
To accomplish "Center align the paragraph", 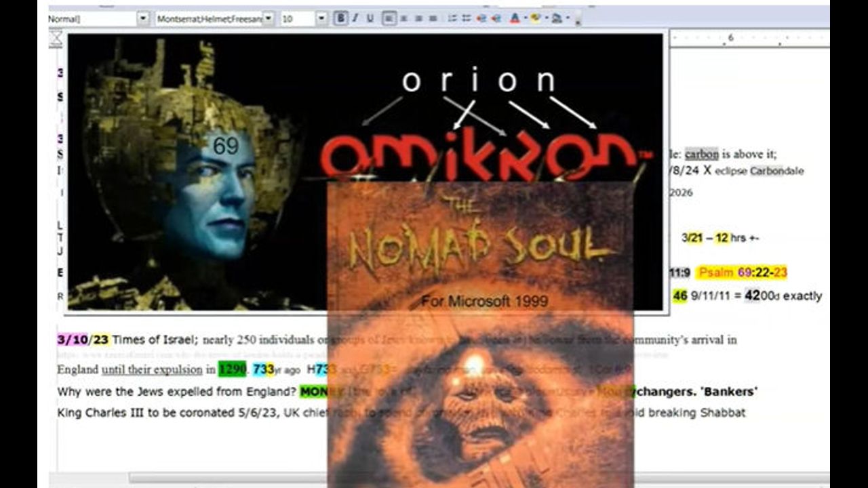I will click(403, 19).
